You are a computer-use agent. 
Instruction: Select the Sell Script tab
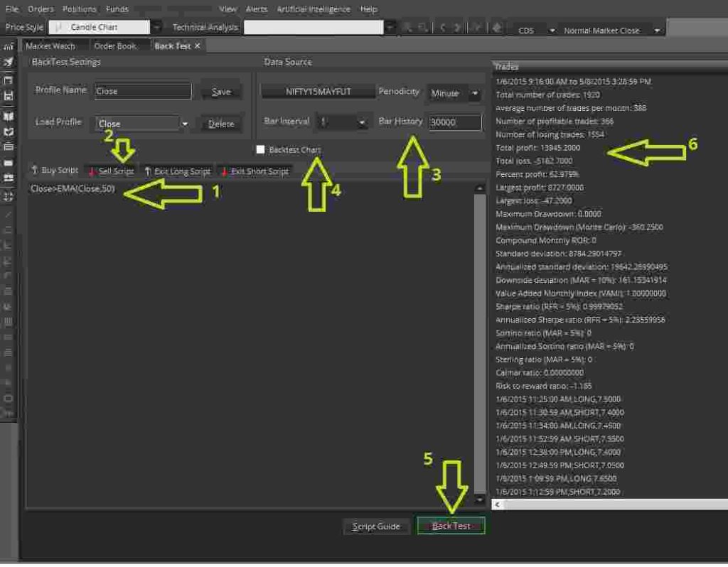point(111,171)
